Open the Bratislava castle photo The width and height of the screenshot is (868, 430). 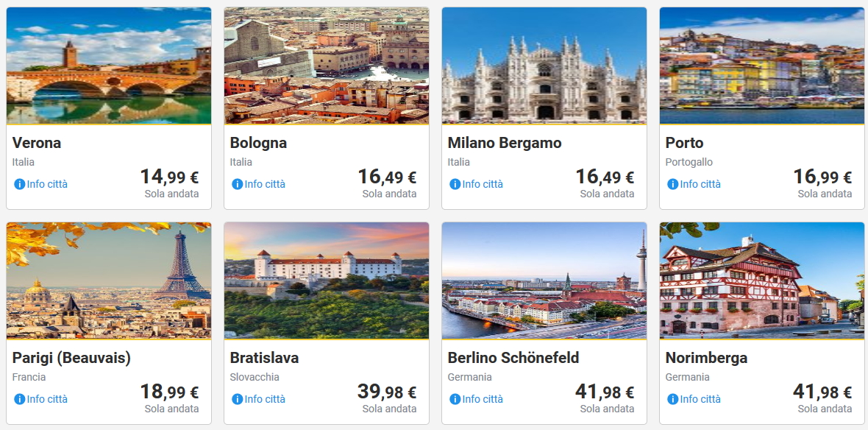(327, 281)
